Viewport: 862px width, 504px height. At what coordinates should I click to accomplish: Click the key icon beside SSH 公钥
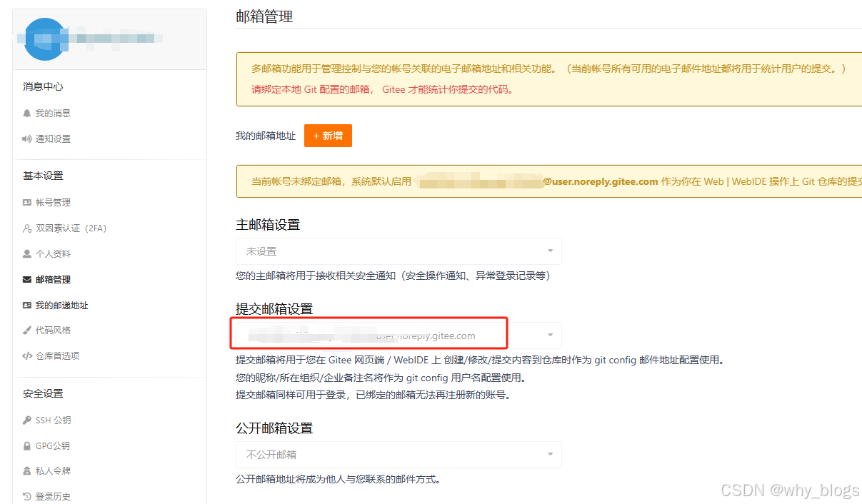(27, 420)
